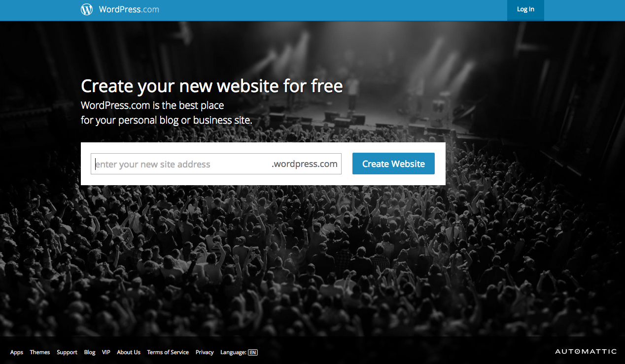Open the EN language selector badge

253,352
